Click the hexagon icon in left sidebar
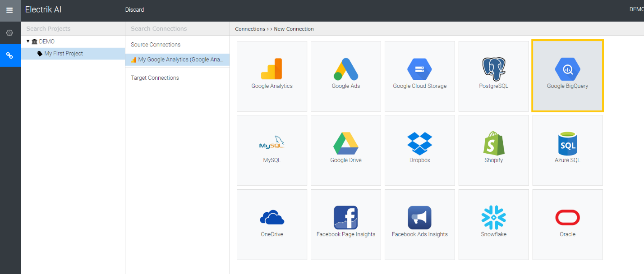Viewport: 644px width, 274px height. pos(9,33)
